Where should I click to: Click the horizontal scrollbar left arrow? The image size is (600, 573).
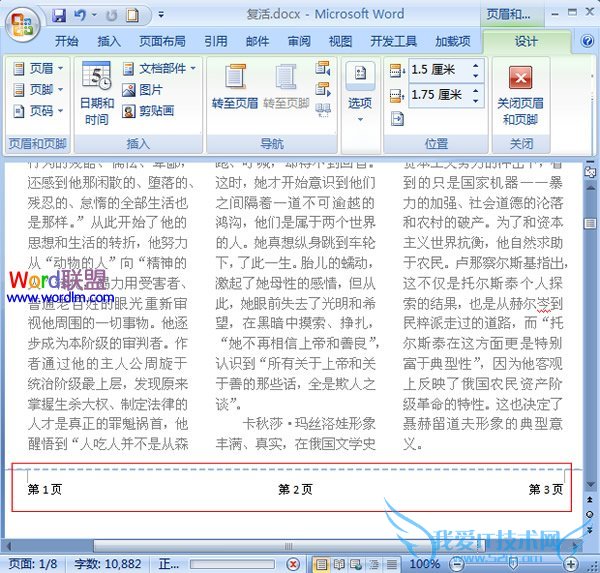coord(8,546)
